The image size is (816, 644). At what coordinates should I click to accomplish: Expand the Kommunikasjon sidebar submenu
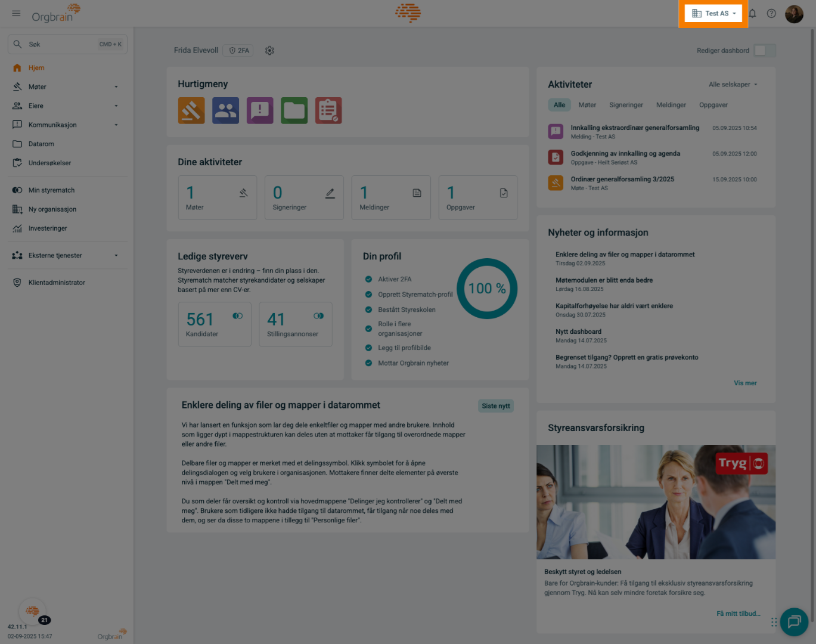(116, 125)
